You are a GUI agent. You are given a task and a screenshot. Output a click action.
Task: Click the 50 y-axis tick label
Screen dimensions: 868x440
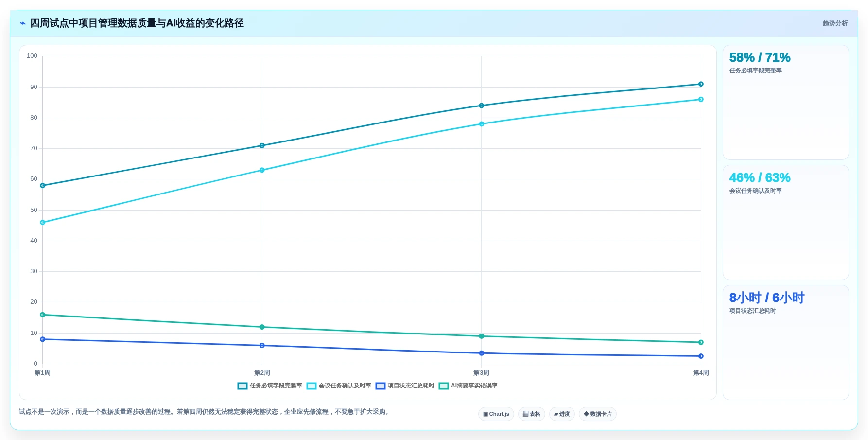point(34,210)
